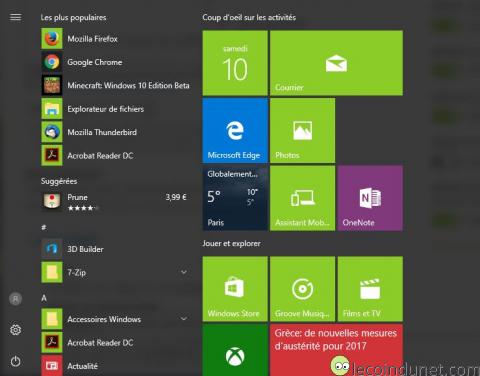Click the Jouer et explorer group title
This screenshot has width=480, height=376.
coord(232,244)
